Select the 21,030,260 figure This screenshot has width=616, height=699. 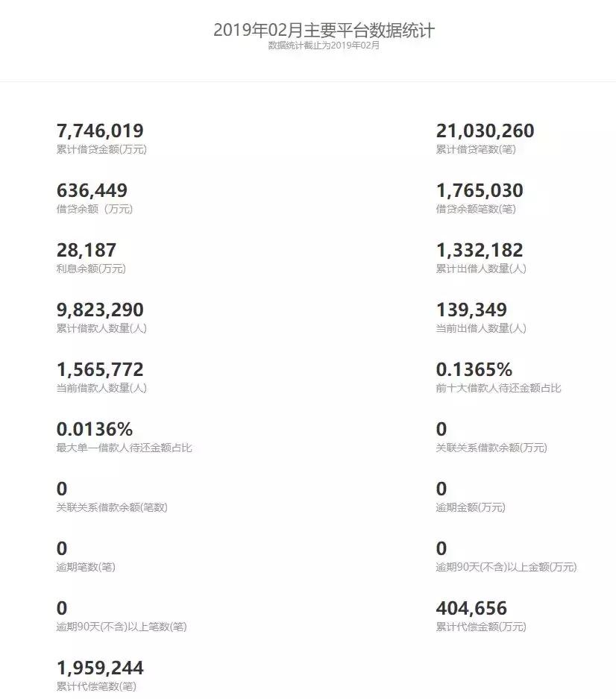click(x=485, y=131)
